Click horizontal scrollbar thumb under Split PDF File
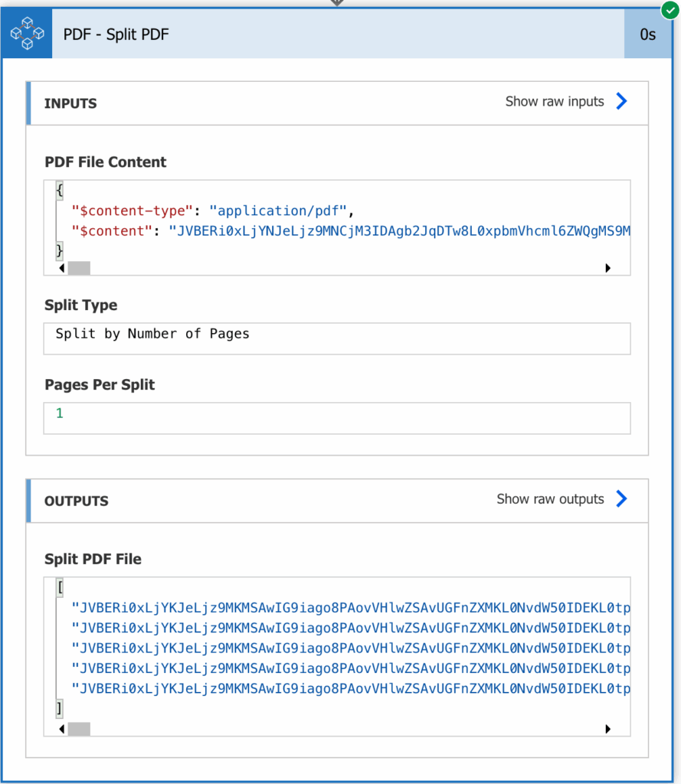Image resolution: width=681 pixels, height=784 pixels. (x=79, y=729)
